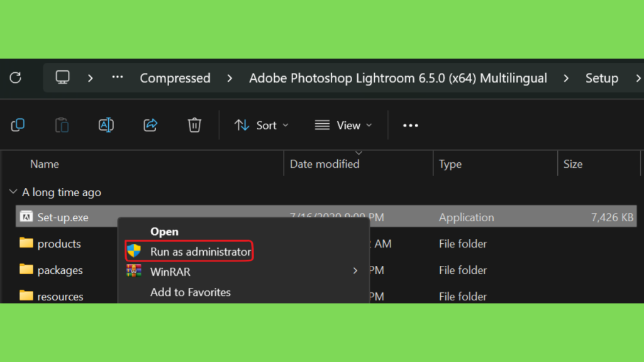The height and width of the screenshot is (362, 644).
Task: Click the Paste icon in toolbar
Action: click(62, 125)
